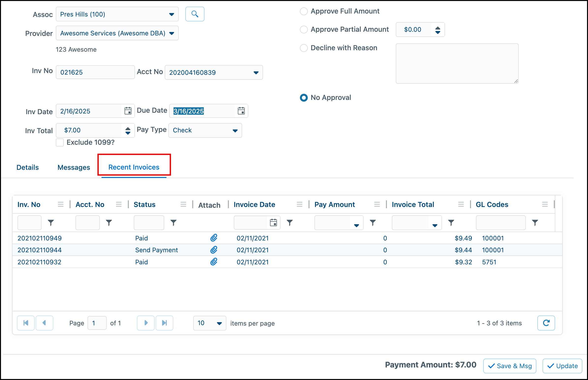The height and width of the screenshot is (380, 588).
Task: Open the Status column menu
Action: pyautogui.click(x=183, y=204)
